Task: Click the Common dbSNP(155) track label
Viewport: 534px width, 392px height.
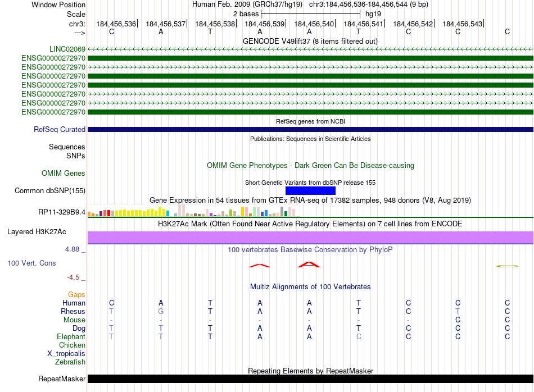Action: (50, 191)
